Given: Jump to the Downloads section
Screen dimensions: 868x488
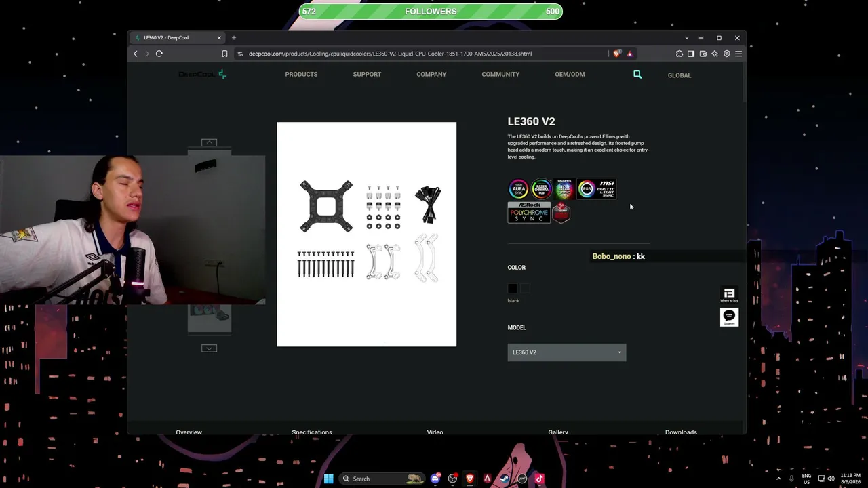Looking at the screenshot, I should click(681, 432).
